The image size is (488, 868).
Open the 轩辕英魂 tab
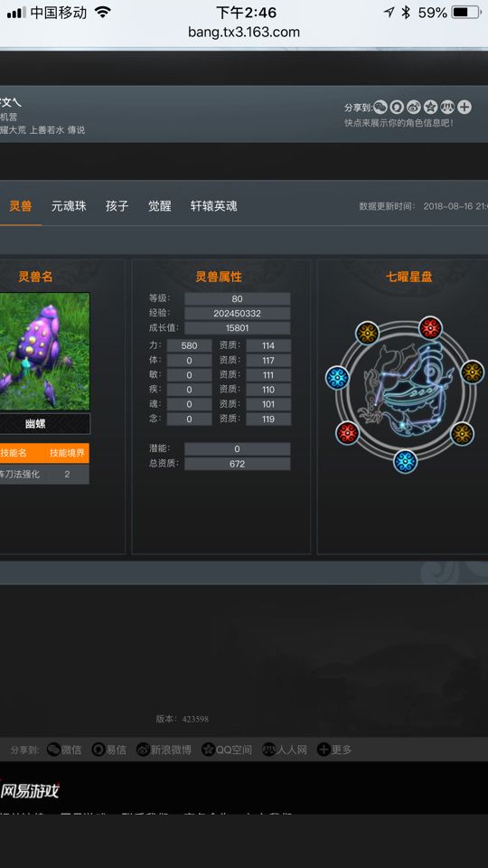pyautogui.click(x=213, y=206)
